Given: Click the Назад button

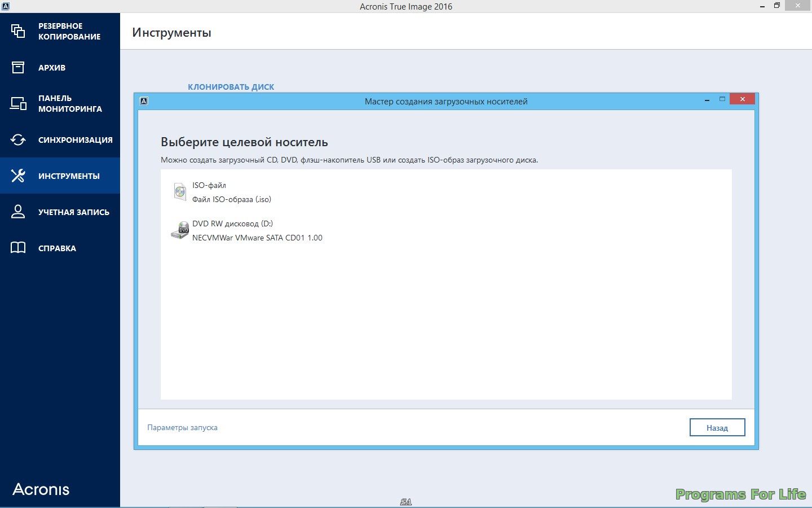Looking at the screenshot, I should click(x=717, y=427).
